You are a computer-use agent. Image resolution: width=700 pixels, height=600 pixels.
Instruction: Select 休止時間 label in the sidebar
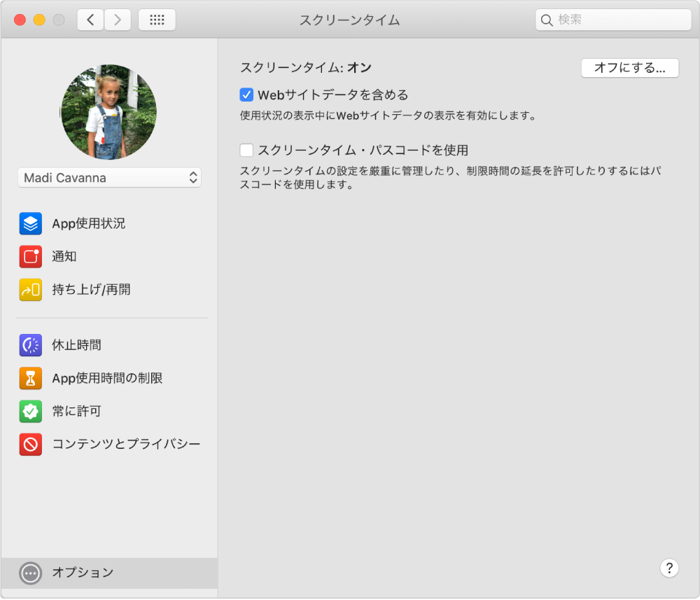tap(76, 345)
